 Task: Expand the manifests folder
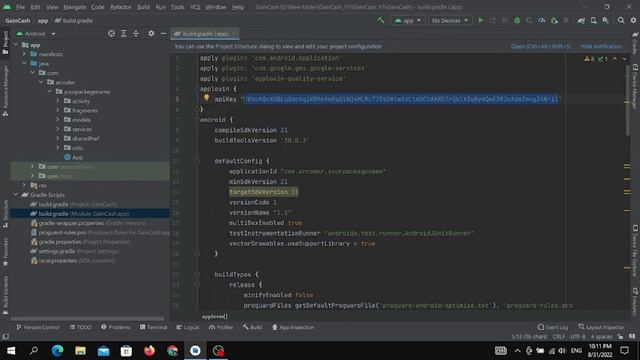24,54
